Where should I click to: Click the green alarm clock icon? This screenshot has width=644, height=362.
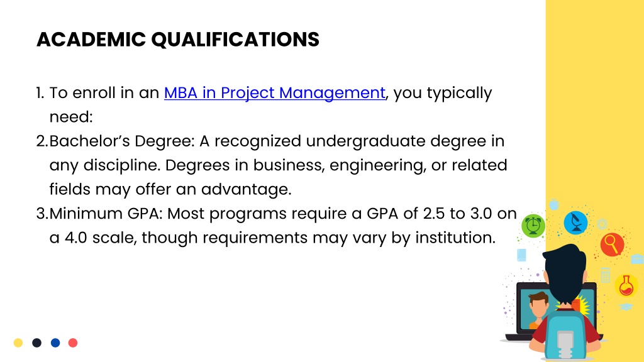[x=533, y=226]
